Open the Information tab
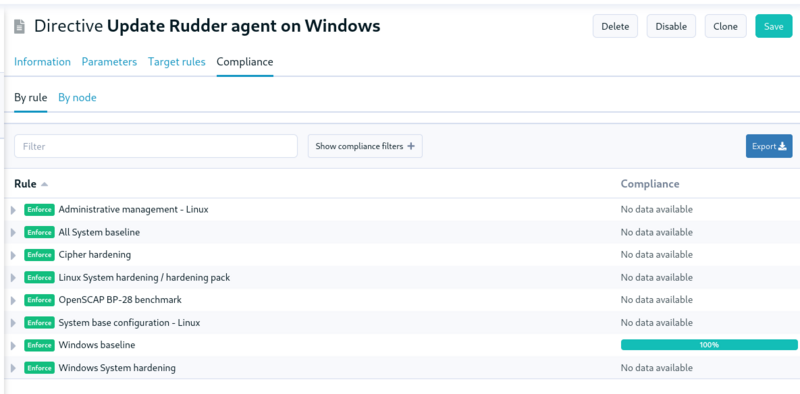The height and width of the screenshot is (394, 800). [42, 62]
